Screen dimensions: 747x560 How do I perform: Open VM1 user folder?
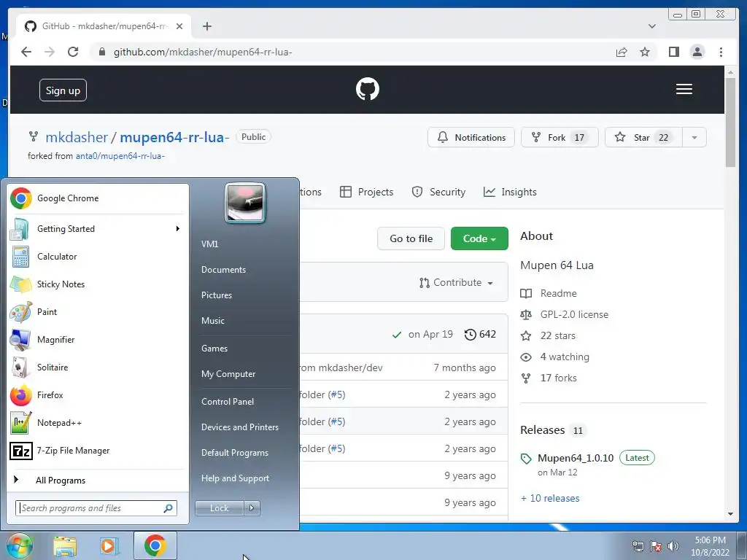pyautogui.click(x=209, y=244)
